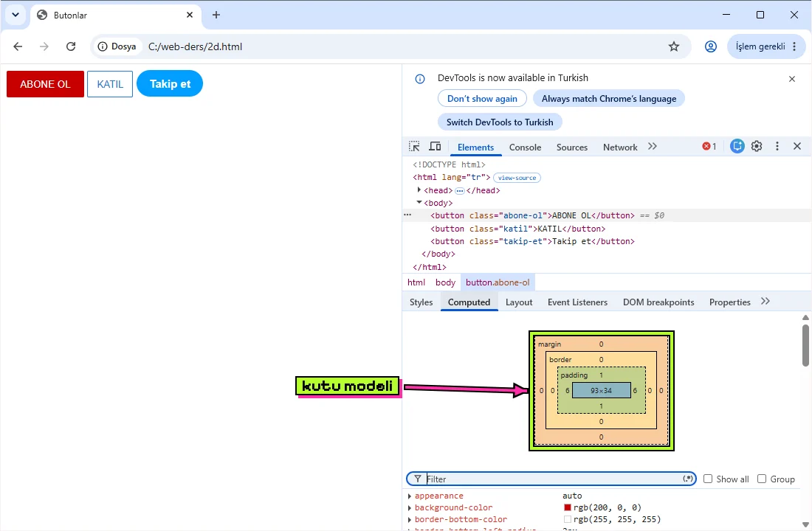The width and height of the screenshot is (812, 531).
Task: Open the selected node actions ellipsis
Action: pyautogui.click(x=407, y=215)
